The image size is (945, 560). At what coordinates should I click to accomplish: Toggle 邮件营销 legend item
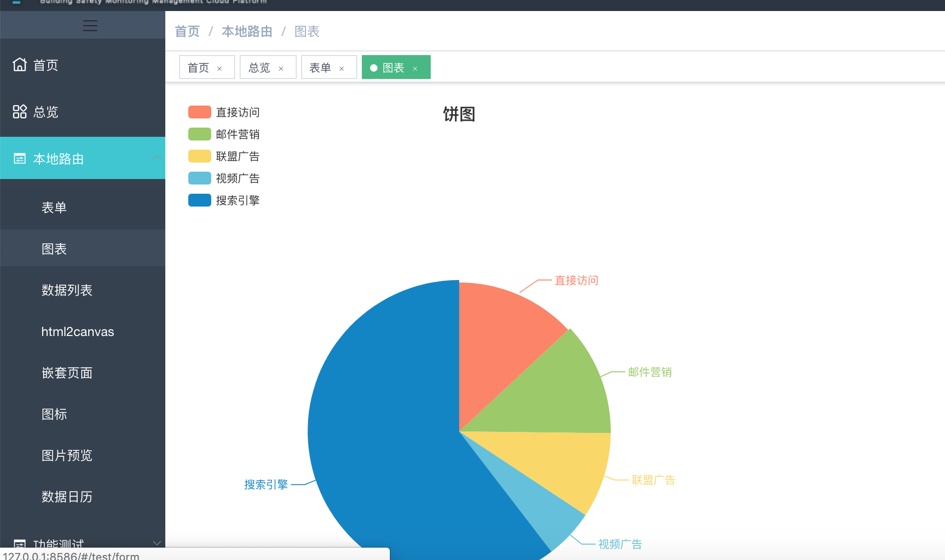[x=200, y=134]
